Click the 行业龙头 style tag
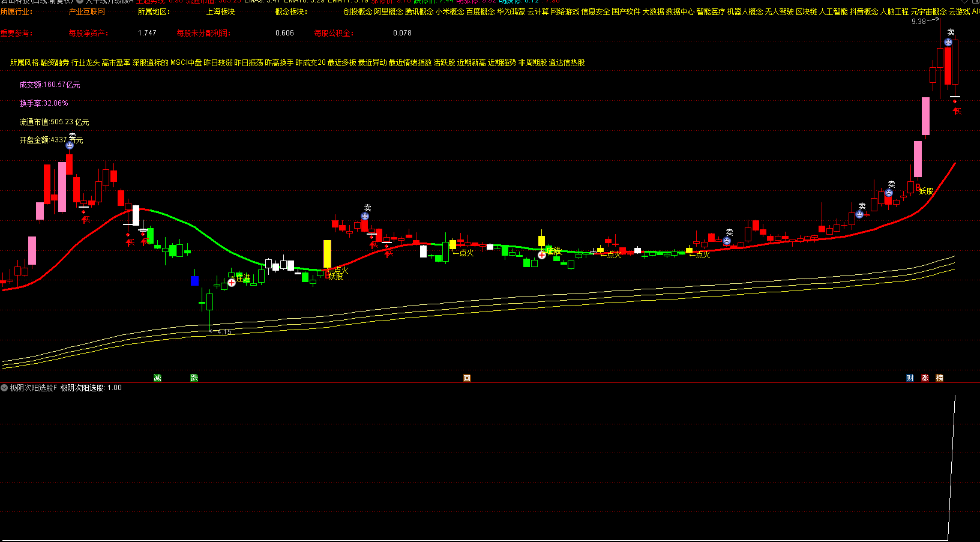 point(85,62)
